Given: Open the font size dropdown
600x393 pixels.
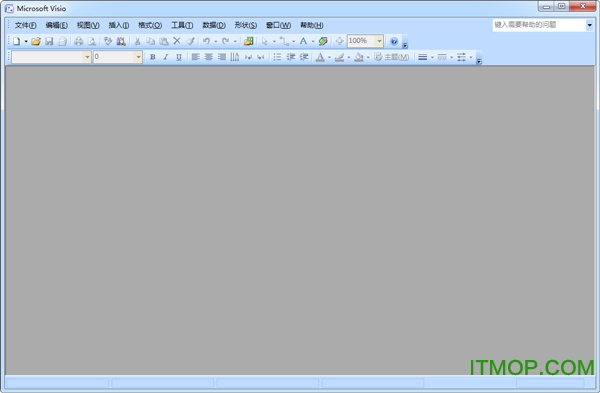Looking at the screenshot, I should (x=138, y=57).
